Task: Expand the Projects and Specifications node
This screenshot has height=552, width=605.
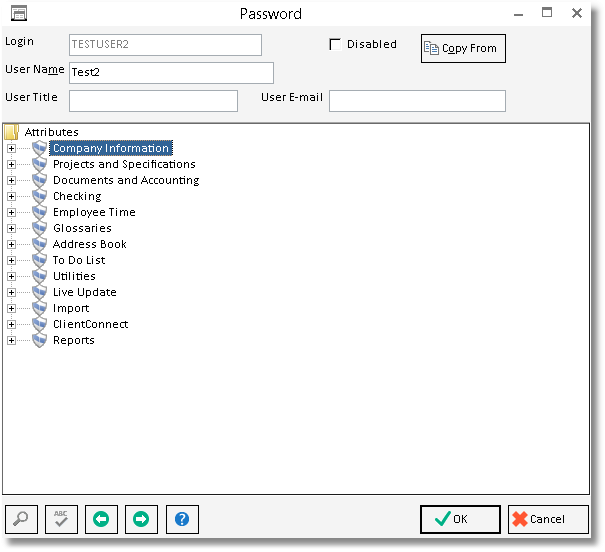Action: (11, 164)
